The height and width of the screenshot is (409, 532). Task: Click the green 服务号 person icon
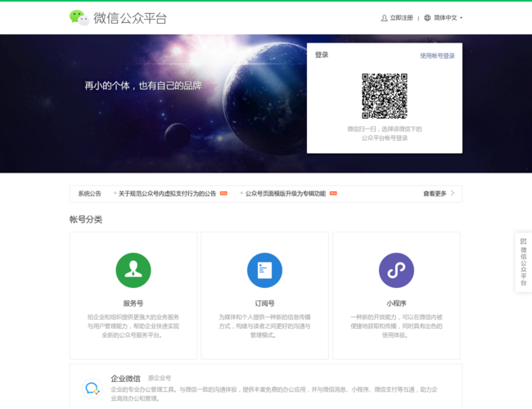pyautogui.click(x=133, y=270)
